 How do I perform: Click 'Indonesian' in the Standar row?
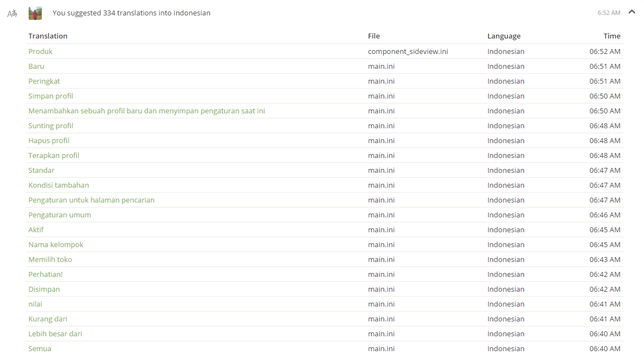pyautogui.click(x=506, y=170)
